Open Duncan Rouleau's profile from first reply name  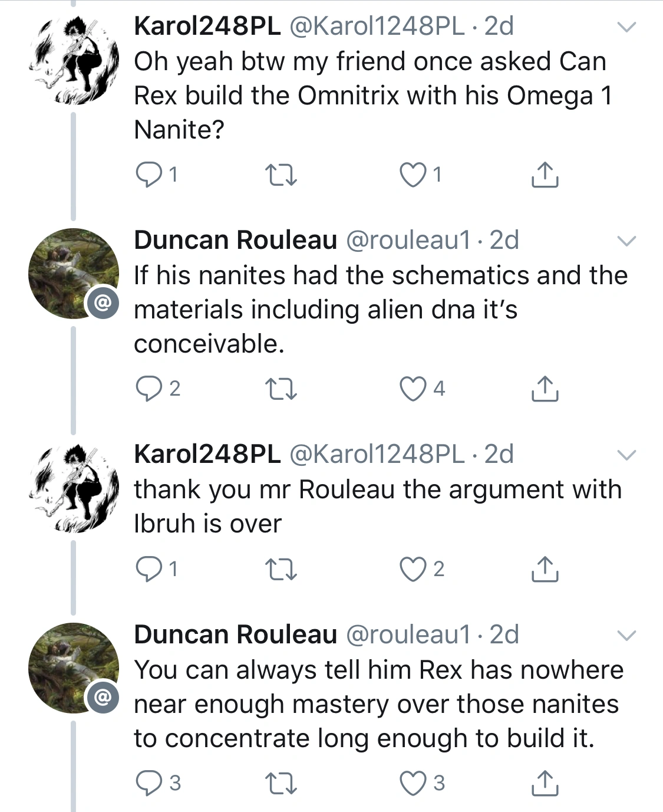tap(235, 240)
